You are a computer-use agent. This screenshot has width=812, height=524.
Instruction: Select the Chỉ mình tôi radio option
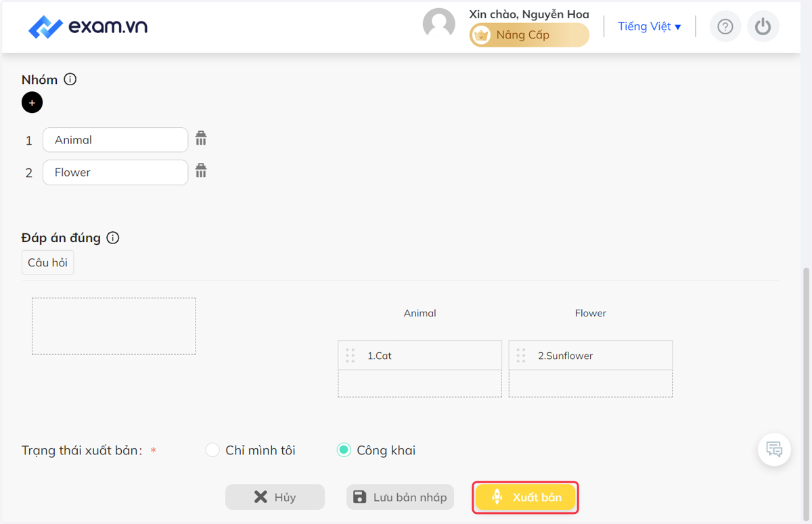[212, 450]
